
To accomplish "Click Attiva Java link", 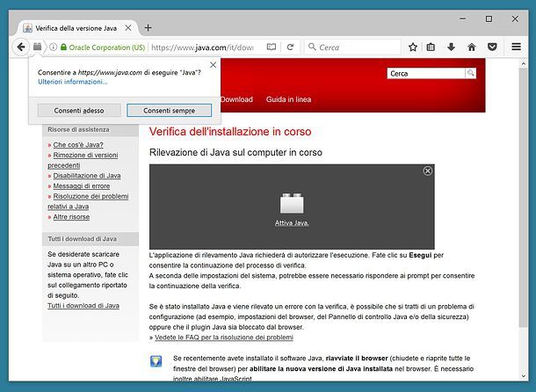I will tap(292, 223).
